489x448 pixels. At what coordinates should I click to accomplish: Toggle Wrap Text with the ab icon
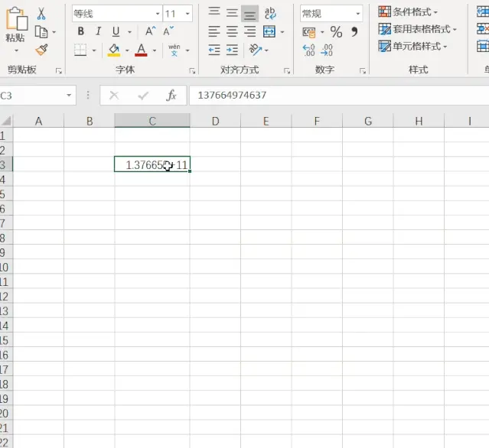click(270, 14)
